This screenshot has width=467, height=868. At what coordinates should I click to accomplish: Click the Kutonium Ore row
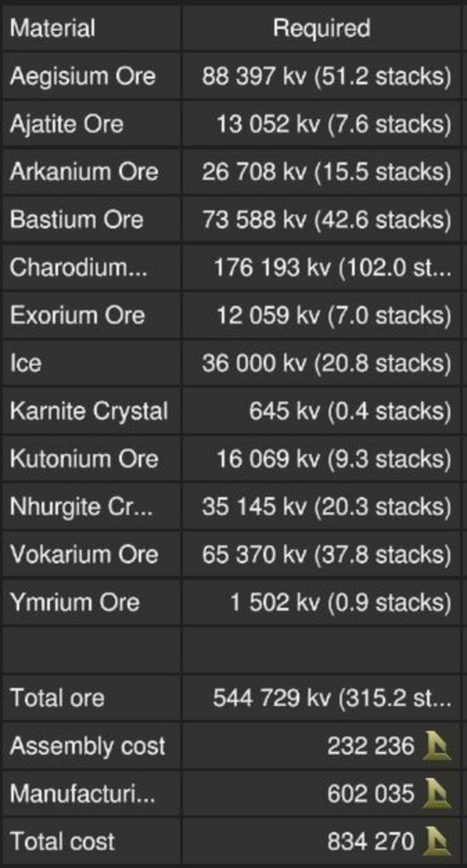(x=231, y=459)
